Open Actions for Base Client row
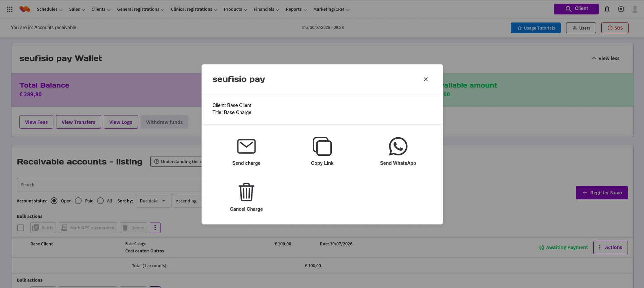The height and width of the screenshot is (288, 644). [610, 247]
